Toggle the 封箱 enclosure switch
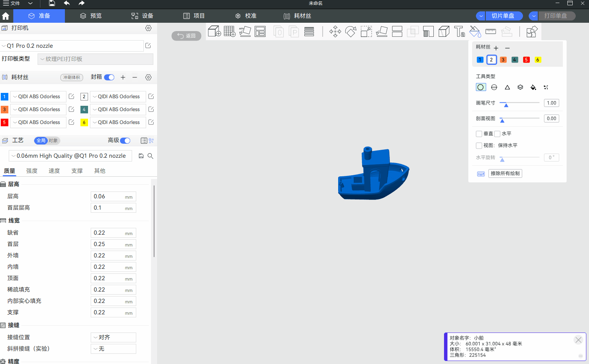Screen dimensions: 589x364 click(x=109, y=77)
